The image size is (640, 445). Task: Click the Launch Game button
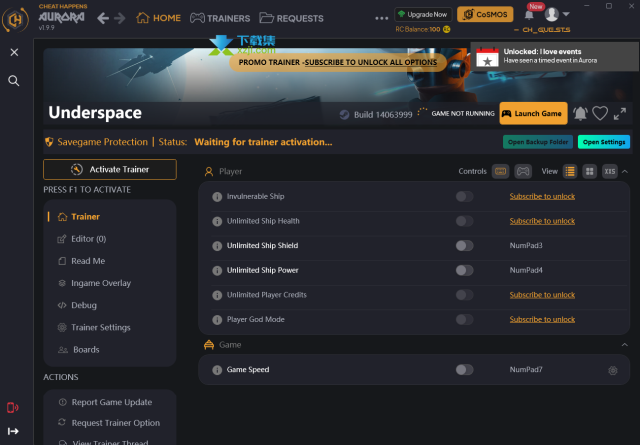533,113
